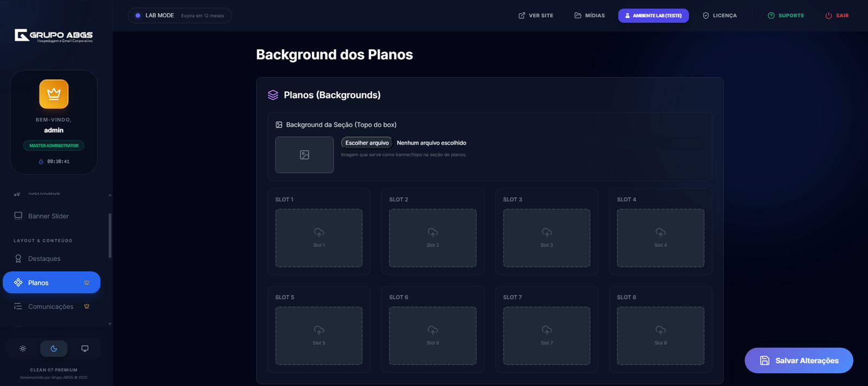Click Escolher arquivo file button
Image resolution: width=868 pixels, height=386 pixels.
point(367,143)
